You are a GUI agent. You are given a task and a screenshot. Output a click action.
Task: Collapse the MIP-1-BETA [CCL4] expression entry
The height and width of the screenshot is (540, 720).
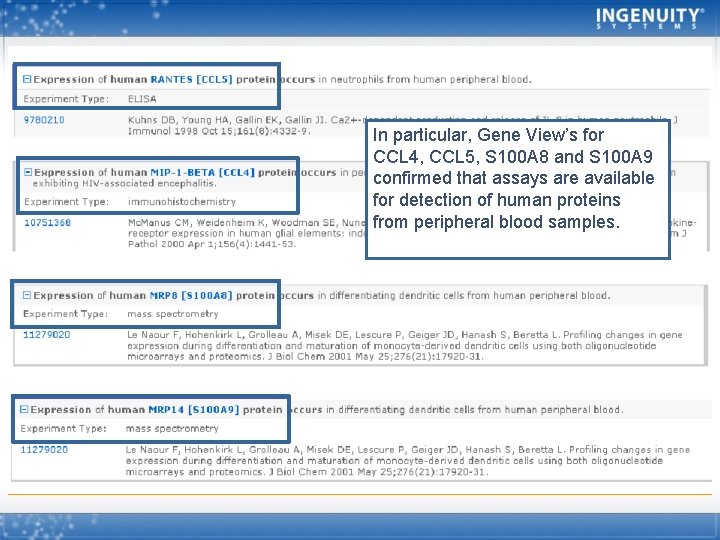coord(28,172)
